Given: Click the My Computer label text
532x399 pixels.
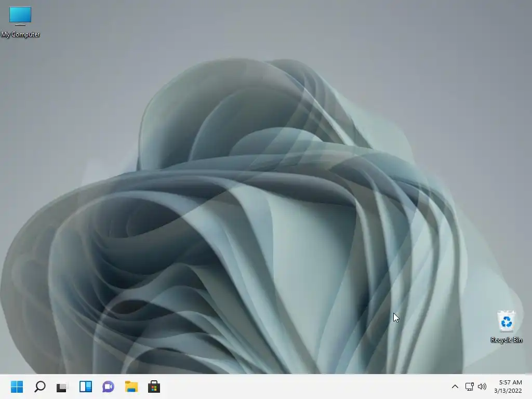Looking at the screenshot, I should (x=20, y=34).
